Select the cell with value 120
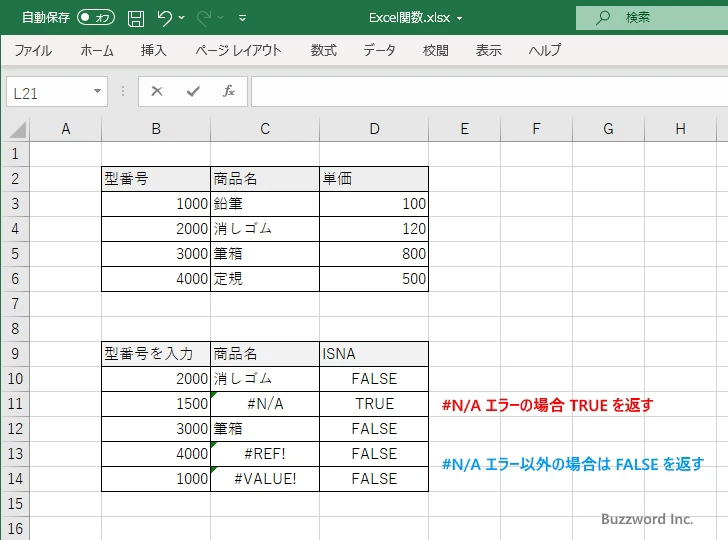This screenshot has width=728, height=540. point(374,229)
